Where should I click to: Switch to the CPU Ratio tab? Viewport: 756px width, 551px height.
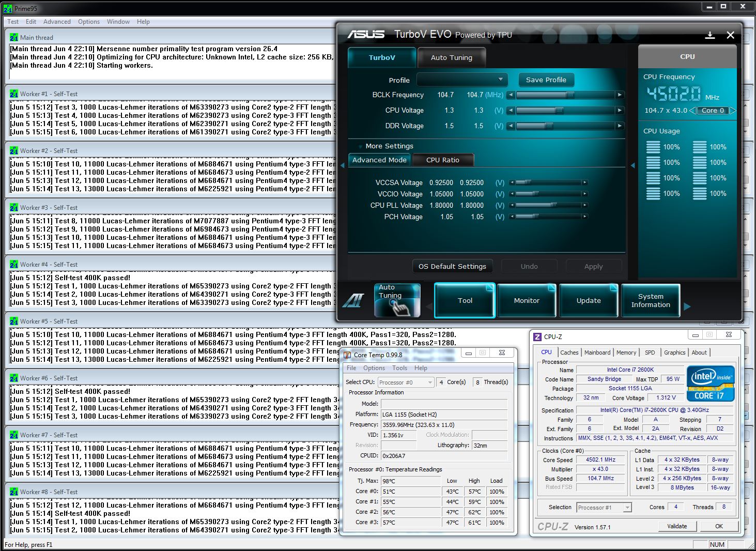click(443, 160)
